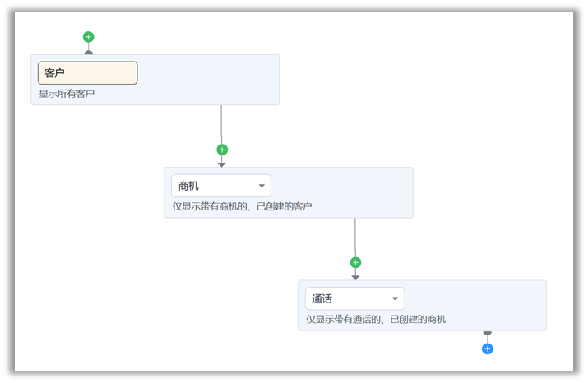Screen dimensions: 588x383
Task: Open the 通话 entity dropdown
Action: (354, 298)
